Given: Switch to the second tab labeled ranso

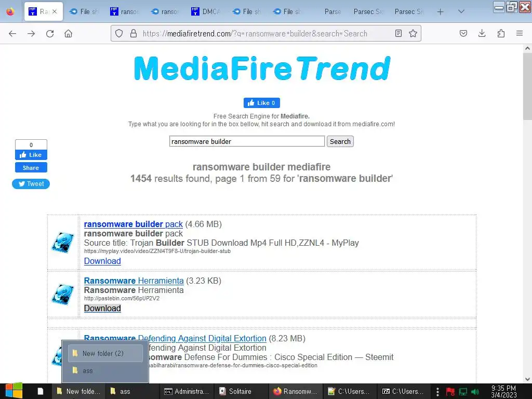Looking at the screenshot, I should click(x=165, y=11).
